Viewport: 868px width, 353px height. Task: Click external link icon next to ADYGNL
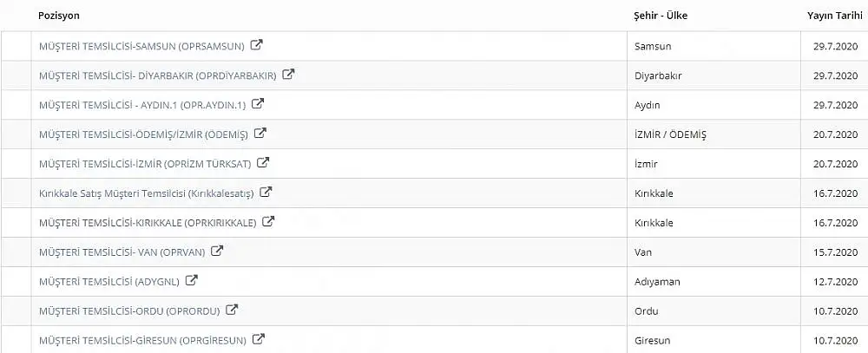point(192,280)
